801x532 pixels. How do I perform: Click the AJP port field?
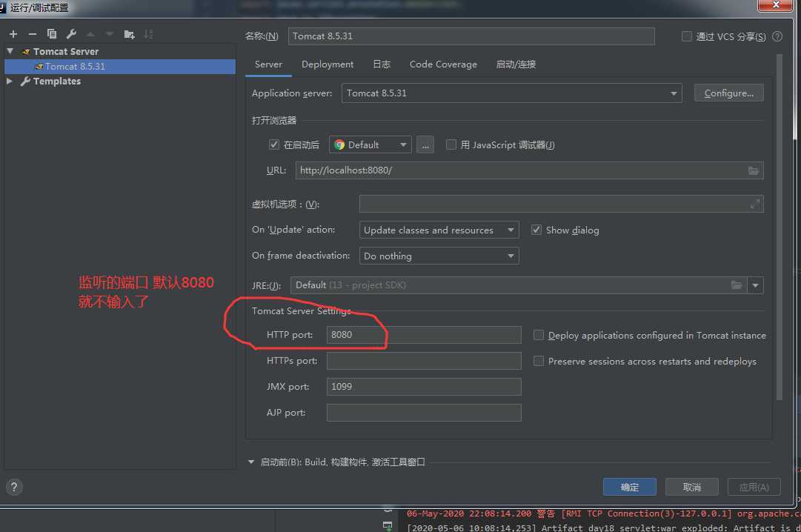click(424, 413)
